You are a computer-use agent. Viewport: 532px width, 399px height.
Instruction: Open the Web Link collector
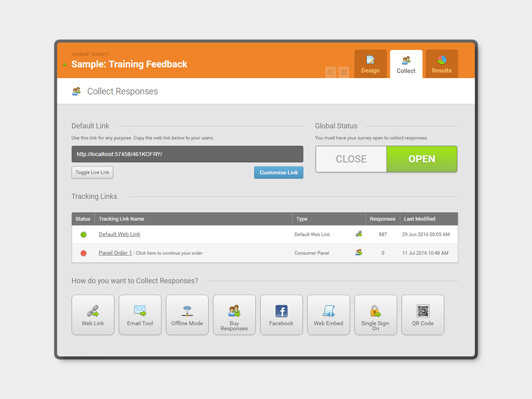pos(93,315)
